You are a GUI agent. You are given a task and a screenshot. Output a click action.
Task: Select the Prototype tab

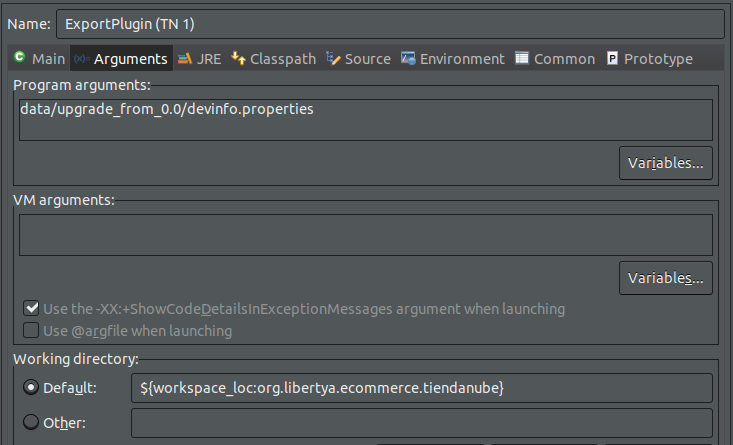coord(650,58)
